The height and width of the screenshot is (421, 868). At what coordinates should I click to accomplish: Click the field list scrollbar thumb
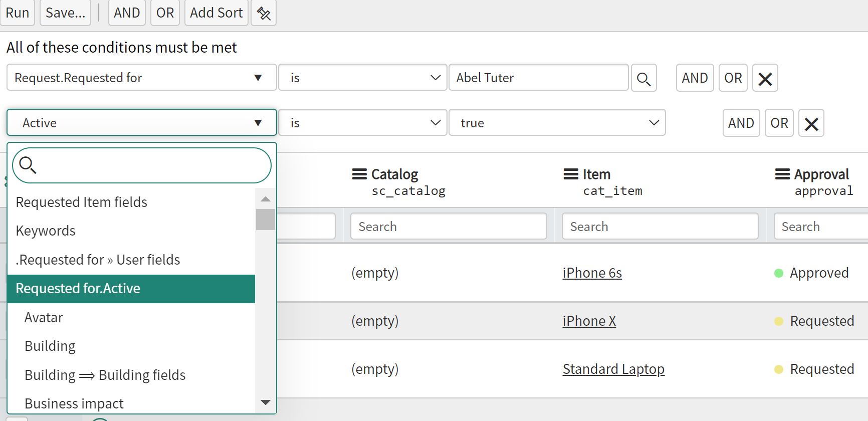(x=266, y=219)
